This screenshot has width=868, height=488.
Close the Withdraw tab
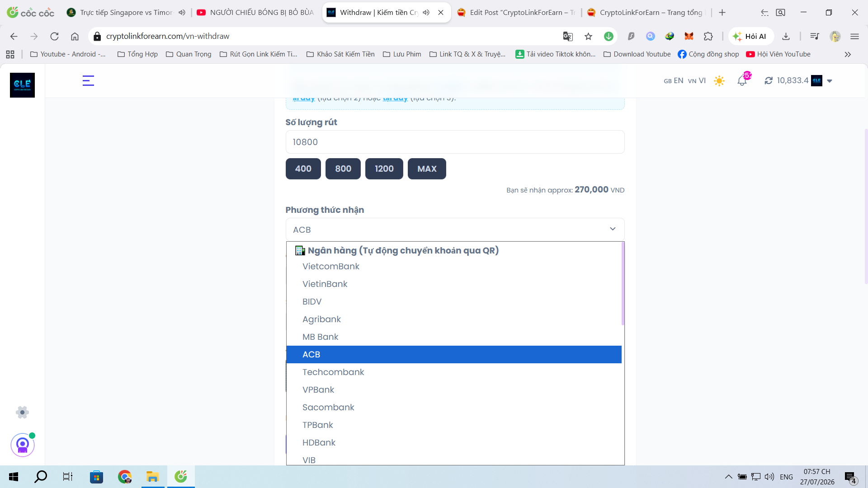coord(441,13)
